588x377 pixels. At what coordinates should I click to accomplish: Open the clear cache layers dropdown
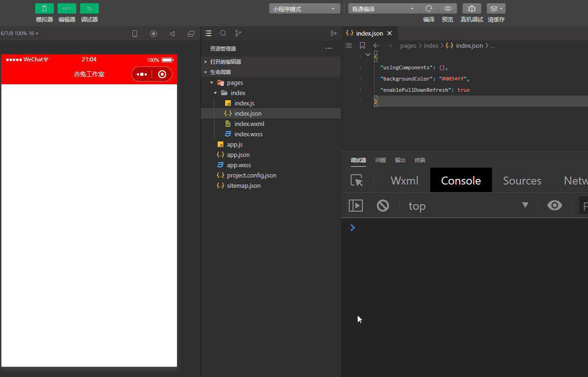[x=496, y=8]
